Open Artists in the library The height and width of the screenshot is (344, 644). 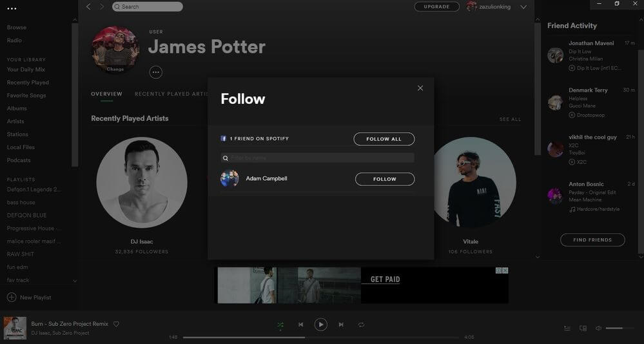coord(15,121)
